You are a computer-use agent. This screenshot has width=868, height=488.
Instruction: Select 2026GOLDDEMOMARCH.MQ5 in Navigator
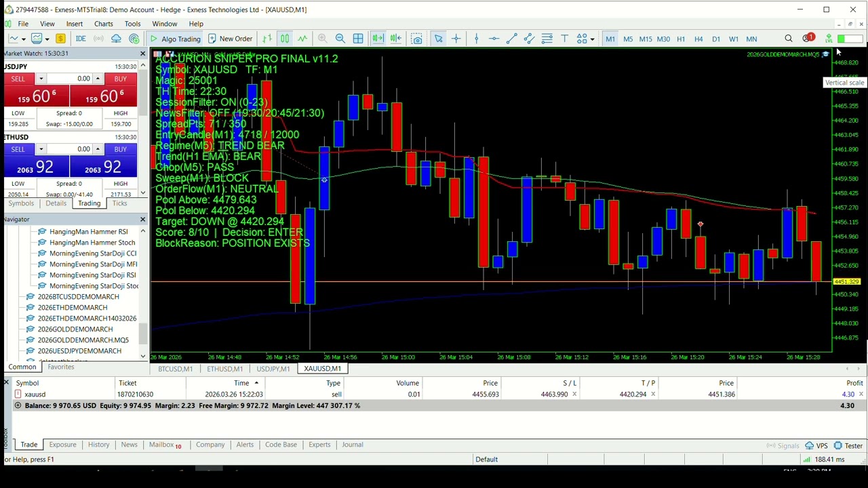[x=83, y=340]
